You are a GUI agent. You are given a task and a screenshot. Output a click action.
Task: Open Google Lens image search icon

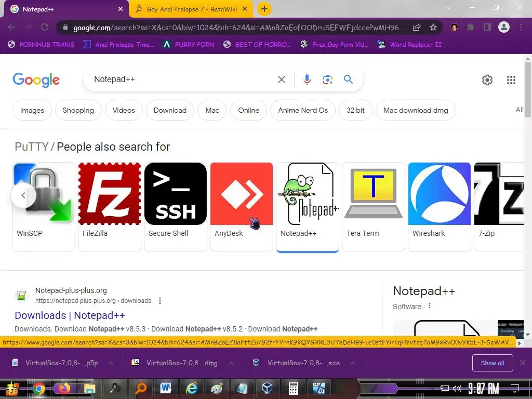(x=327, y=79)
